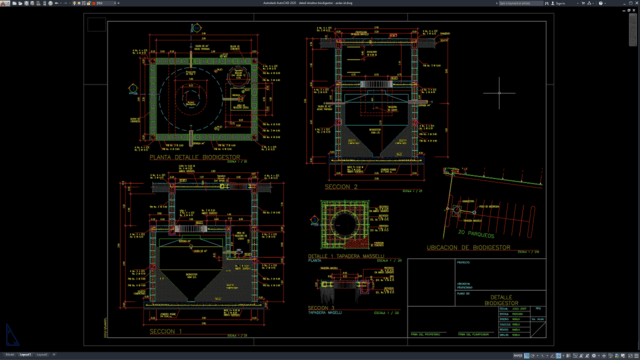
Task: Click the Sign In button
Action: point(558,3)
